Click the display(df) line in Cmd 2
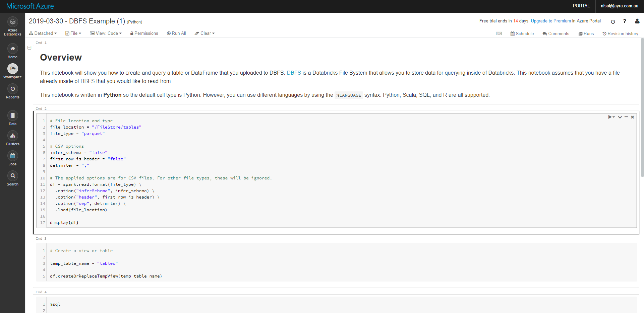 [x=64, y=223]
